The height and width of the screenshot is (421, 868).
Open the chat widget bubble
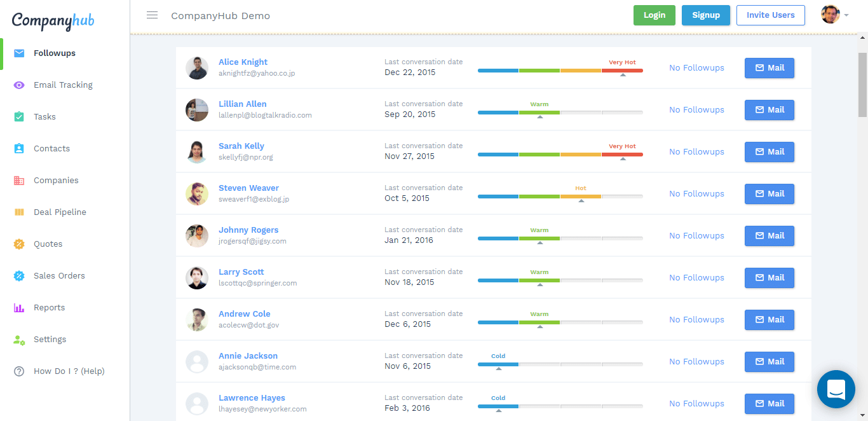[836, 389]
